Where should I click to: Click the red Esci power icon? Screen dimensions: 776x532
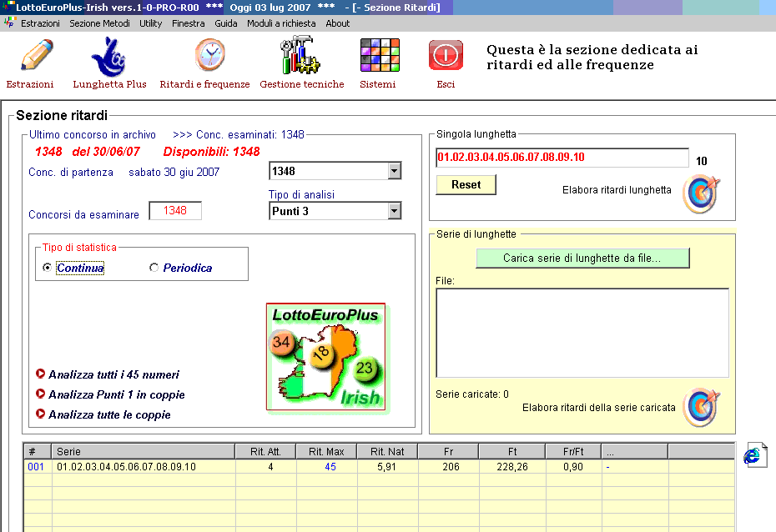[446, 55]
